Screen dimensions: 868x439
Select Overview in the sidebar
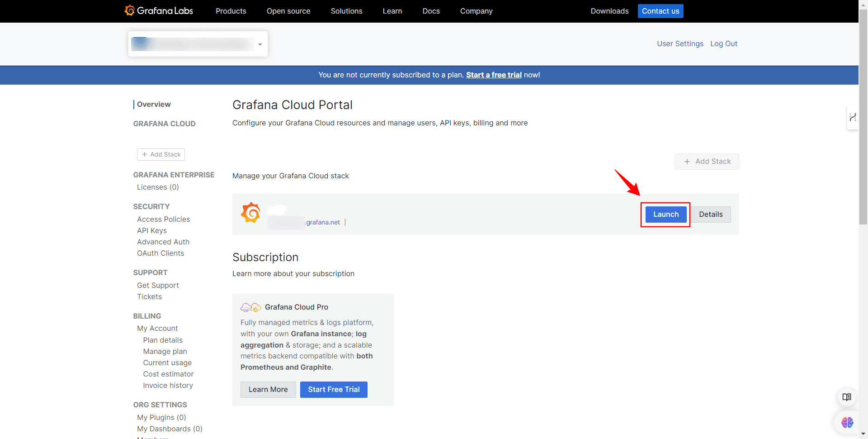click(154, 104)
